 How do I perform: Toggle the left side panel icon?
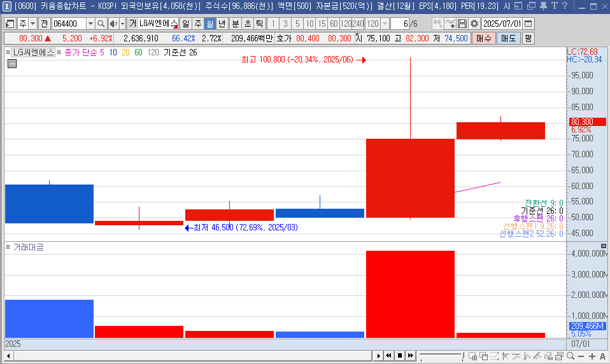tap(10, 24)
